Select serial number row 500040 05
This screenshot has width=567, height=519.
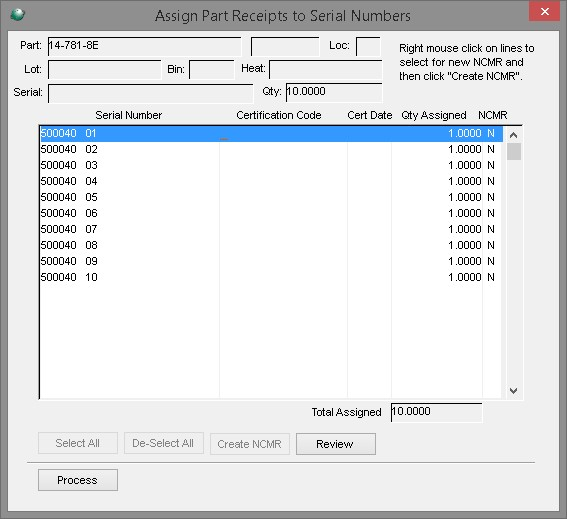click(x=271, y=197)
